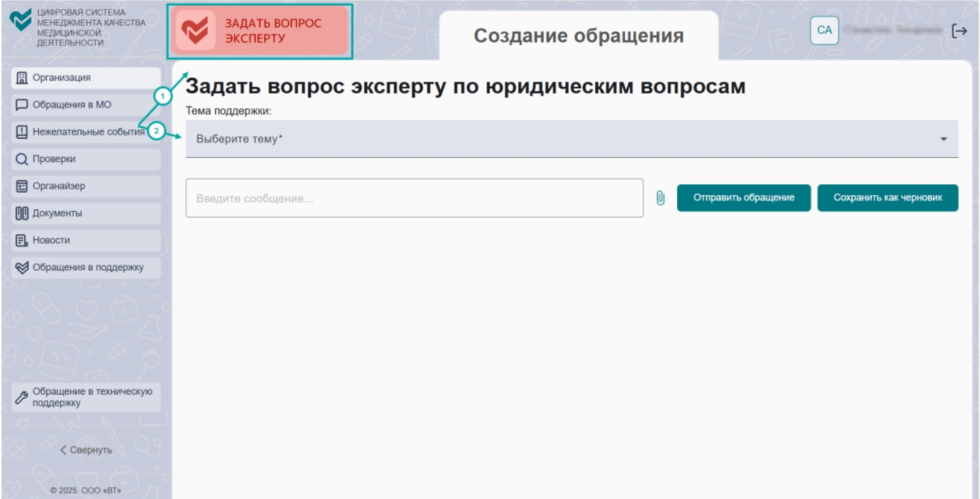
Task: Click the technical support wrench icon
Action: click(22, 397)
